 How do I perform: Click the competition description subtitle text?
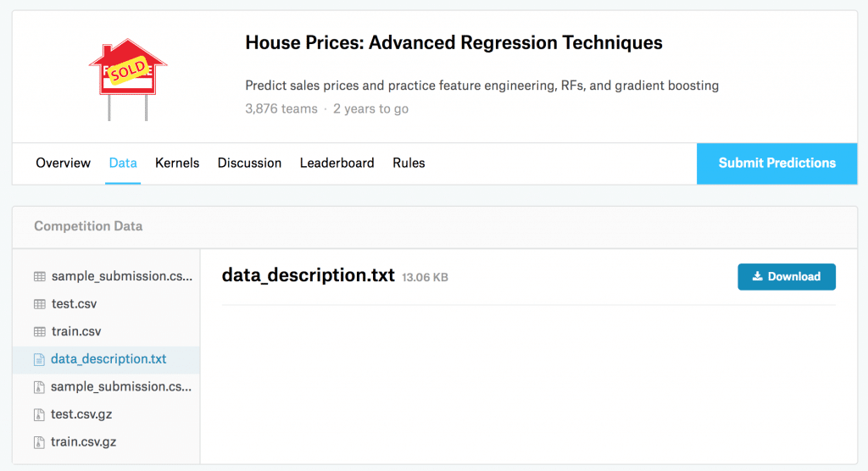coord(482,86)
